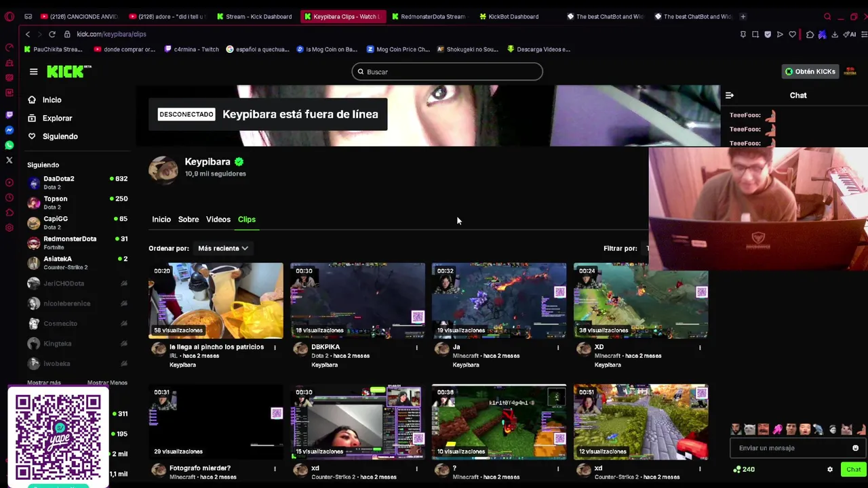The image size is (868, 488).
Task: Play 'le llega al pincho los patricios' clip thumbnail
Action: click(x=216, y=300)
